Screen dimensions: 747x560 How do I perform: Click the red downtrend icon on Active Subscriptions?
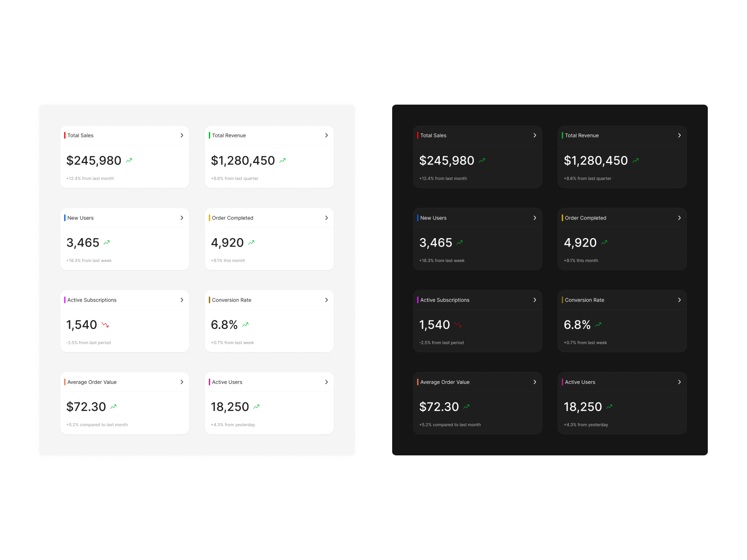tap(106, 325)
